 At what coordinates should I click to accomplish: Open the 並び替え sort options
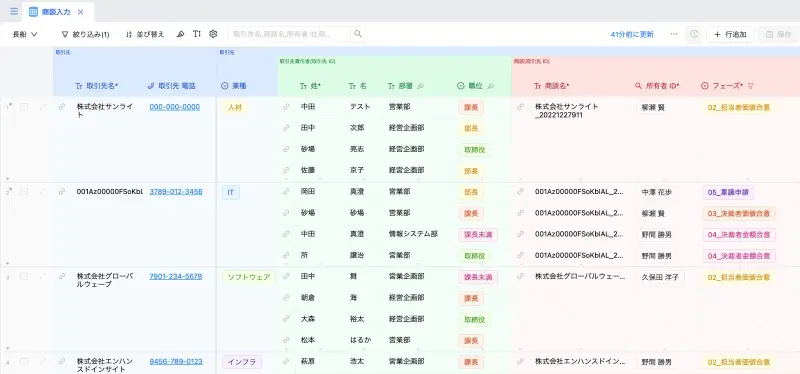click(x=145, y=34)
